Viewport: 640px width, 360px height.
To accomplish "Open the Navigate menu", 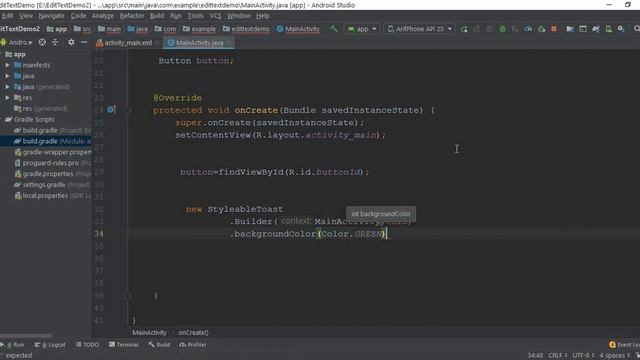I will (x=51, y=16).
